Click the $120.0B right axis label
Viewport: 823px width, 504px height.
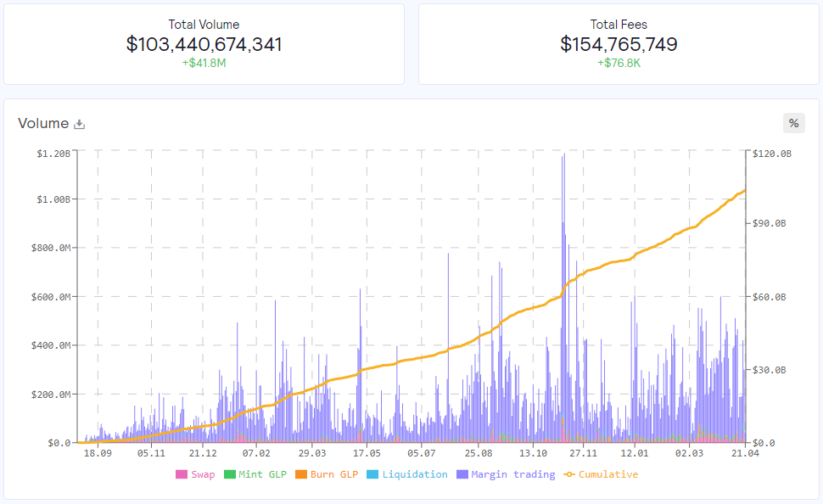tap(772, 153)
